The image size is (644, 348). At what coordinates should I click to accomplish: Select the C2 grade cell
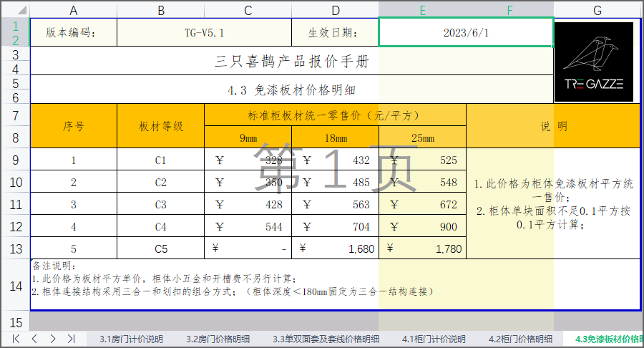160,182
